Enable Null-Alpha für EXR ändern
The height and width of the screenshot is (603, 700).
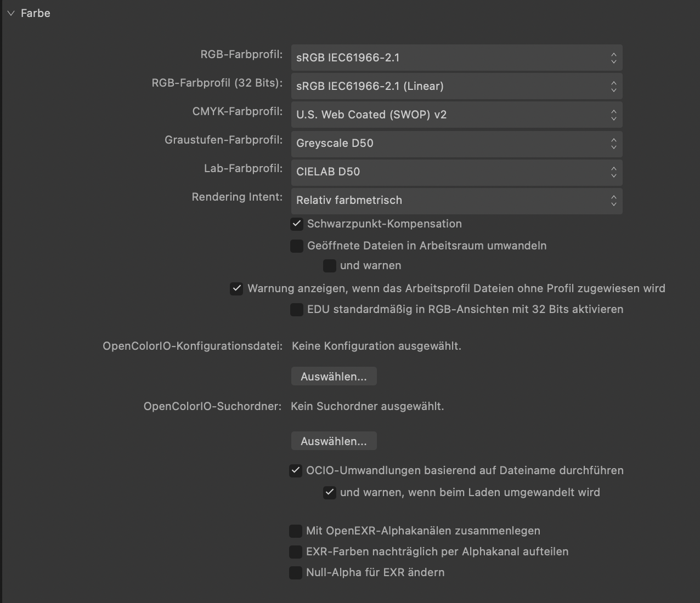click(296, 573)
